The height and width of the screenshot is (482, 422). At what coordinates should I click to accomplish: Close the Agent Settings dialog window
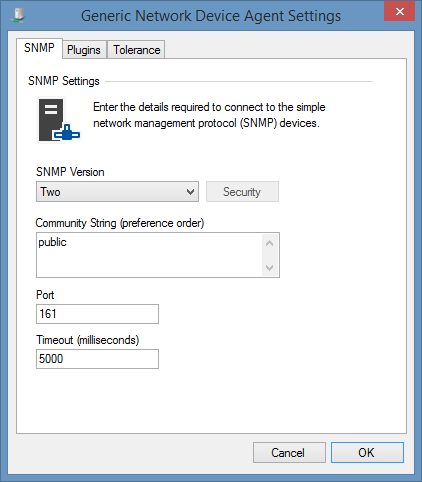point(399,11)
